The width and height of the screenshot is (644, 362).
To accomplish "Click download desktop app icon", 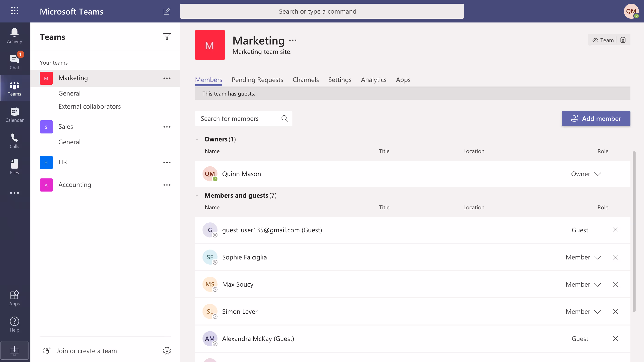I will tap(14, 350).
